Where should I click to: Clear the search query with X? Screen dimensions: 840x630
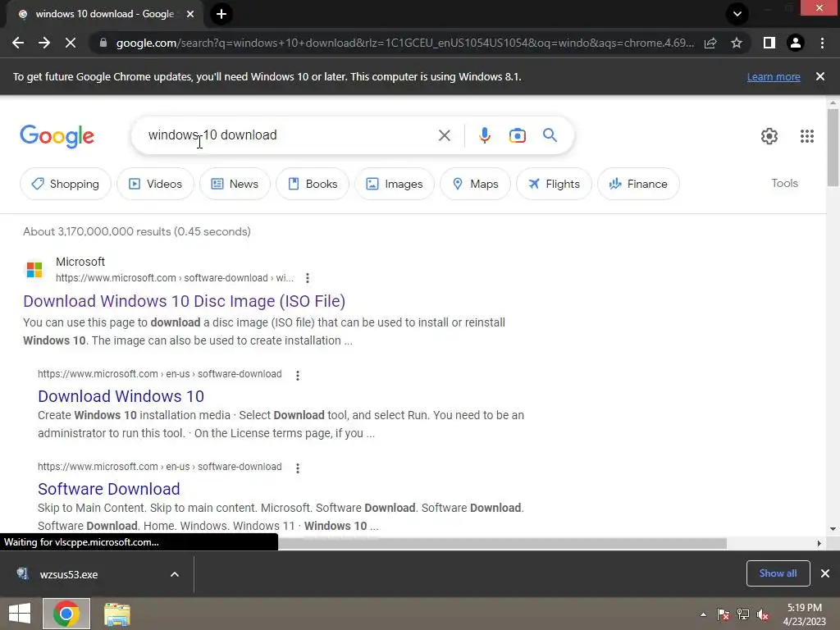[x=444, y=135]
